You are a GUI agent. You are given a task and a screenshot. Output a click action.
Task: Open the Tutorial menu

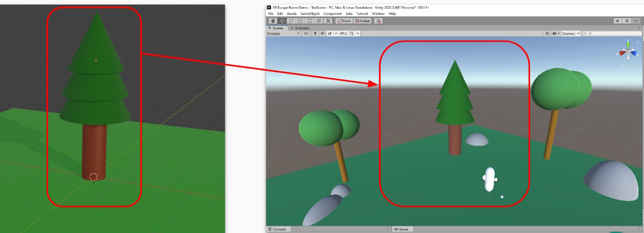tap(363, 13)
